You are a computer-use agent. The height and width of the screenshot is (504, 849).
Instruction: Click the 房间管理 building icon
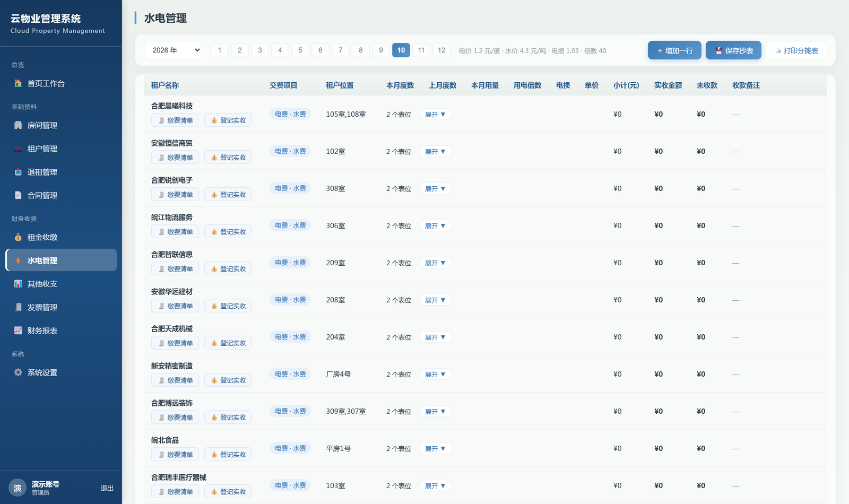tap(18, 125)
